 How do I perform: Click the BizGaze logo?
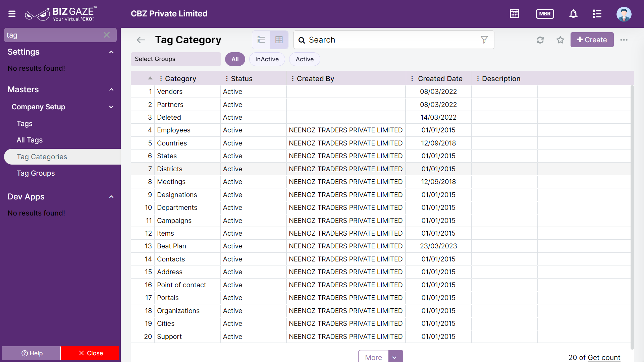click(x=61, y=14)
